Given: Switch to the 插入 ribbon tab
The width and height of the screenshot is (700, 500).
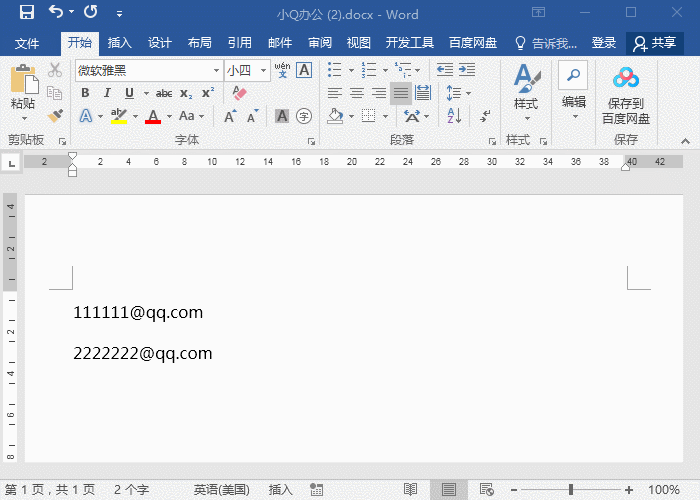Looking at the screenshot, I should (120, 43).
